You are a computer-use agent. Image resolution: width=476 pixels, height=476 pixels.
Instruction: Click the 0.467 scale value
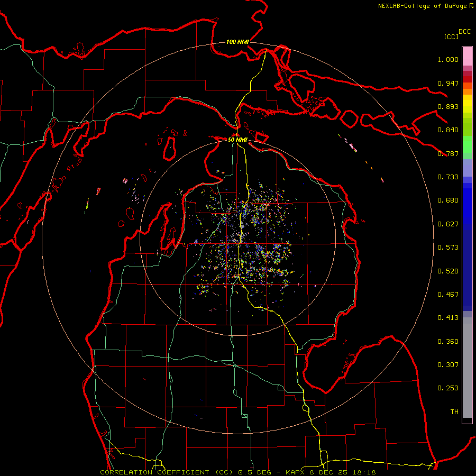[448, 295]
